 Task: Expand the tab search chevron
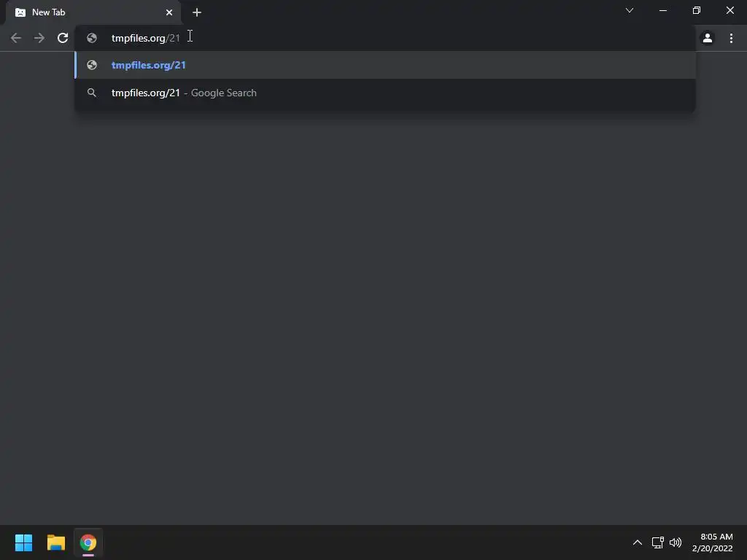coord(630,10)
